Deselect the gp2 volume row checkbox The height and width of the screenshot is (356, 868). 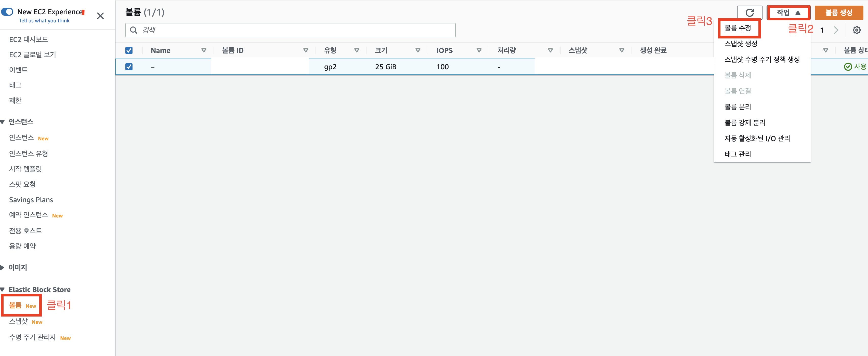pyautogui.click(x=129, y=67)
